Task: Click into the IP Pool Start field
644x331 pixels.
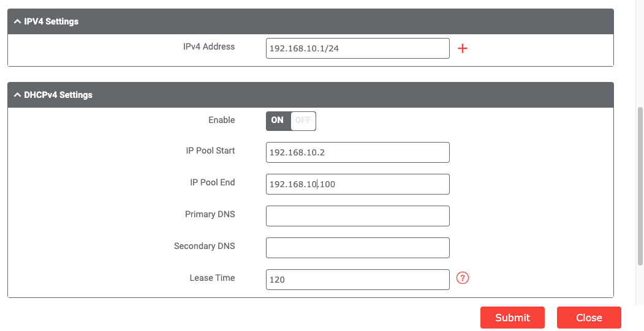Action: (357, 152)
